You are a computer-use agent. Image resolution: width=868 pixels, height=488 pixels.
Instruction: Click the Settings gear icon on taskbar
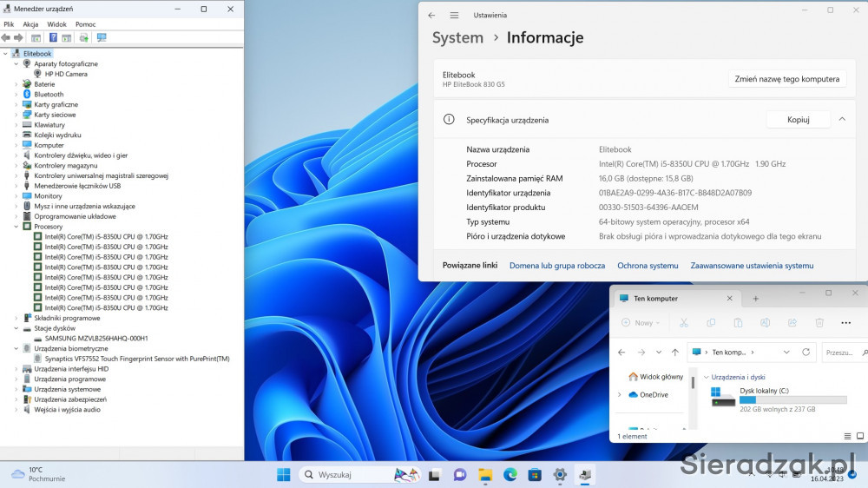(x=560, y=475)
